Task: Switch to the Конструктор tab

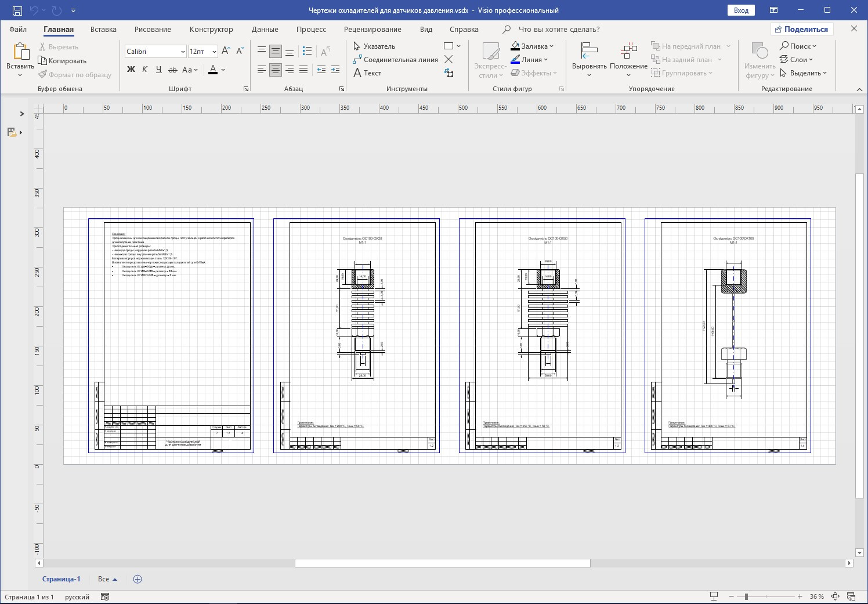Action: (211, 29)
